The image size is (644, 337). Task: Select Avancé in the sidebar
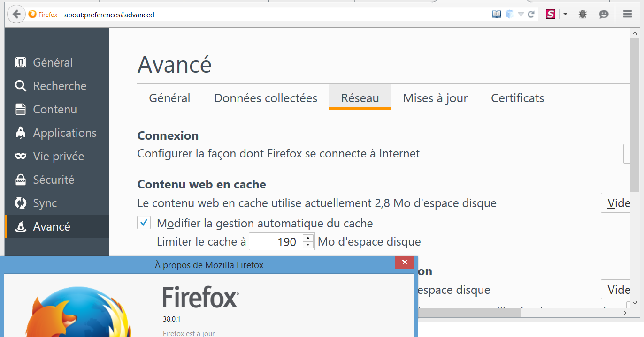(x=57, y=226)
